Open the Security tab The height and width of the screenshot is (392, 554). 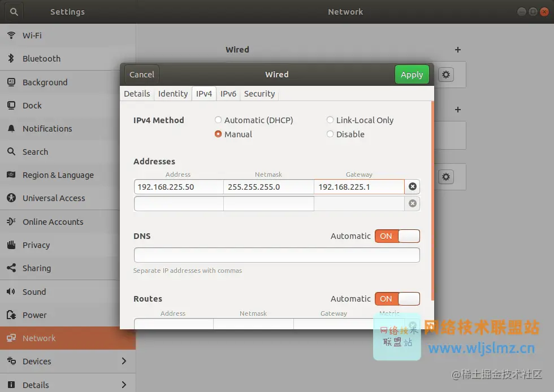tap(259, 94)
